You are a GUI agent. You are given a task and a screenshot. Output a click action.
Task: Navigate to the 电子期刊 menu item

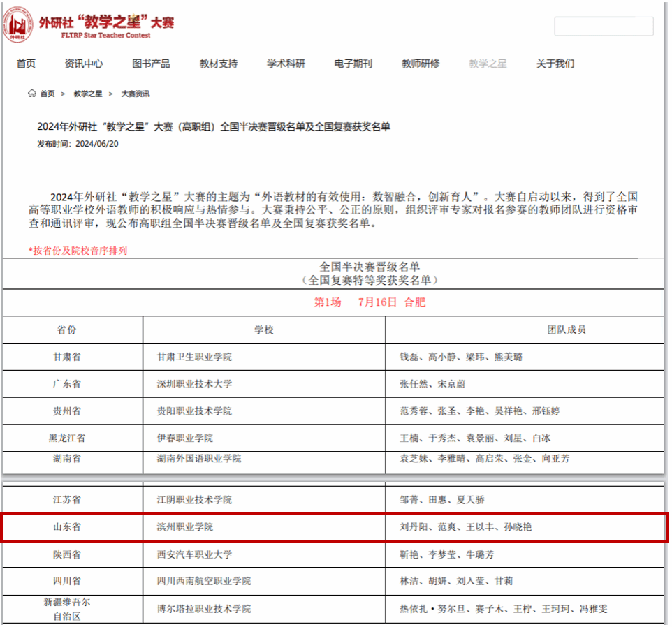tap(353, 64)
